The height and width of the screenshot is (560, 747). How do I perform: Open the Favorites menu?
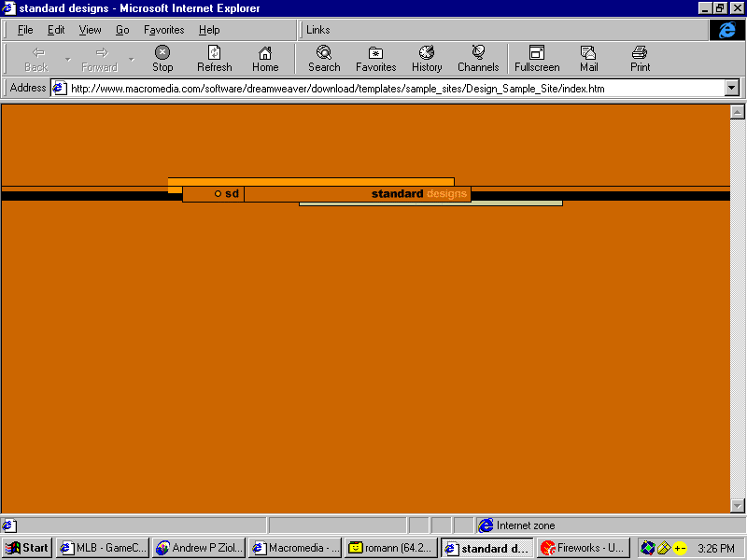click(164, 30)
